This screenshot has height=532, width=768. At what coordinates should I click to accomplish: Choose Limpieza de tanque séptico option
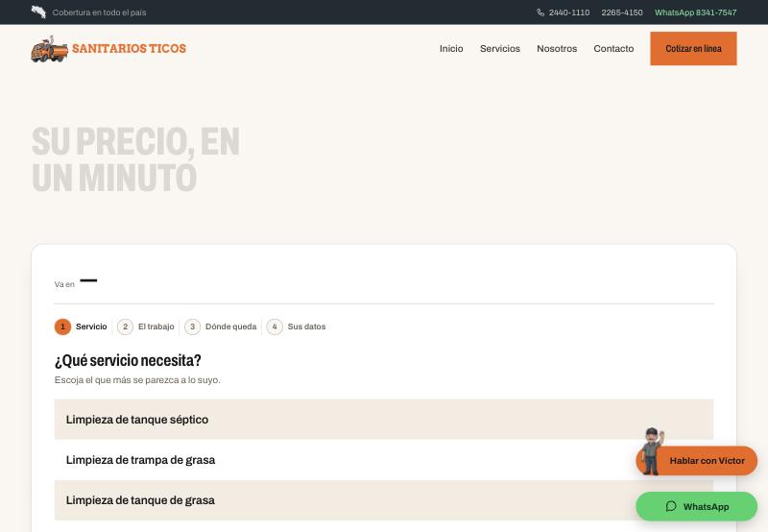click(x=383, y=420)
